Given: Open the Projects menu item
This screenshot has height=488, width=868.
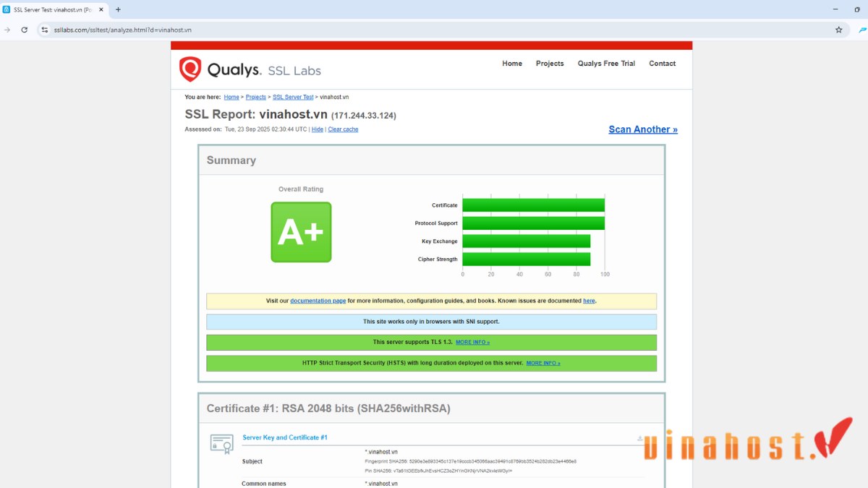Looking at the screenshot, I should coord(549,64).
